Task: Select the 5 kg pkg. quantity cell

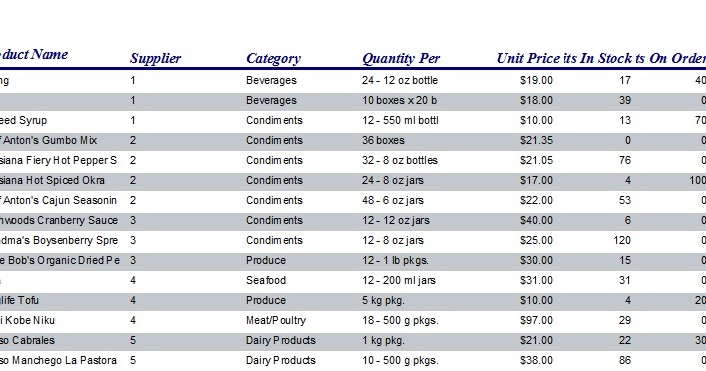Action: (x=383, y=301)
